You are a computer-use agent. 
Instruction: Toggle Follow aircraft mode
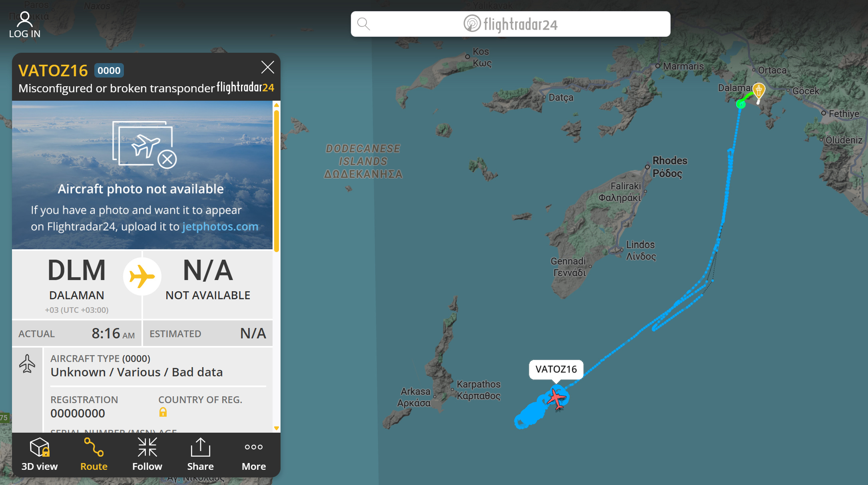pyautogui.click(x=147, y=454)
